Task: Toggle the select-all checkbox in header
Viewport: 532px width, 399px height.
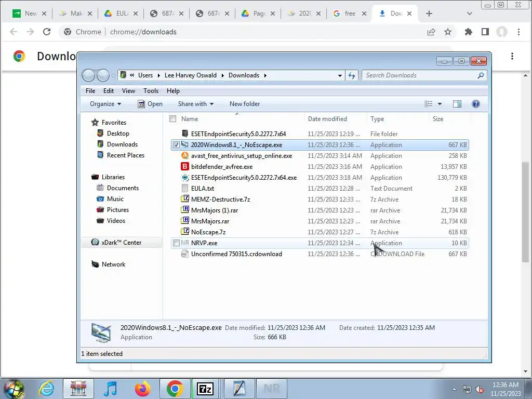Action: click(x=172, y=119)
